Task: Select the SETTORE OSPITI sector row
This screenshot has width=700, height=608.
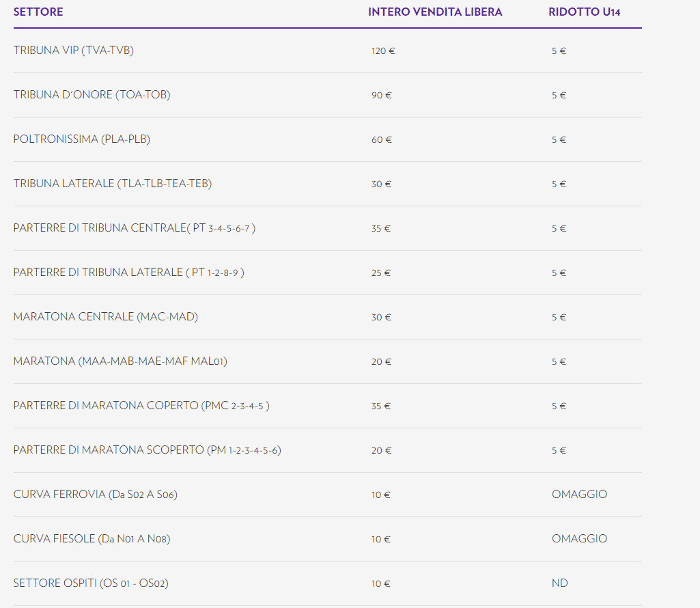Action: 91,583
